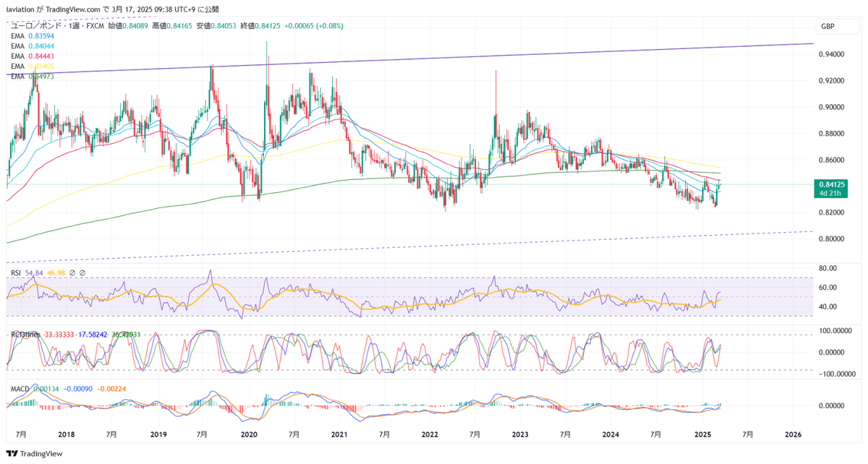Click the iaviation publisher name in header
The height and width of the screenshot is (464, 868).
pyautogui.click(x=20, y=9)
